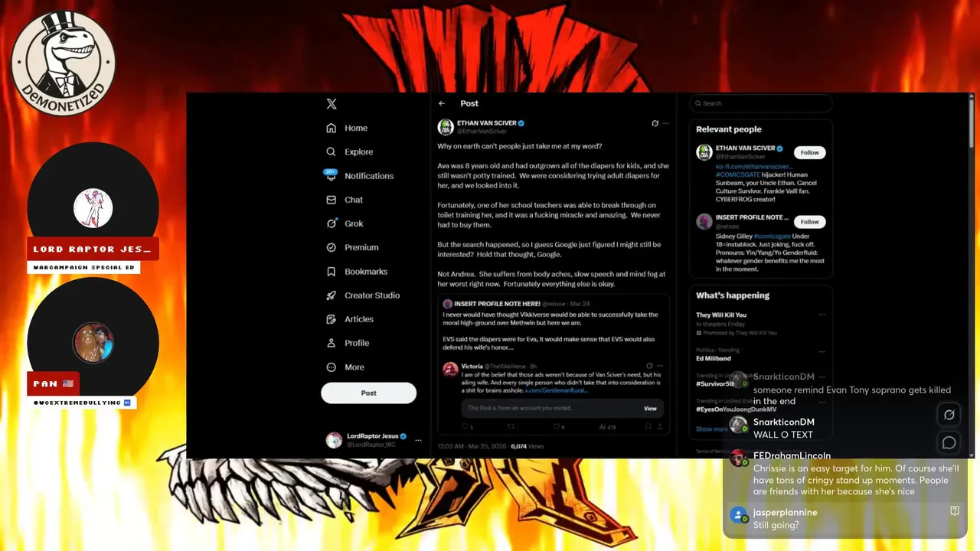This screenshot has height=551, width=980.
Task: Open the x.com/GentlemanRural link in Victoria's post
Action: tap(557, 390)
